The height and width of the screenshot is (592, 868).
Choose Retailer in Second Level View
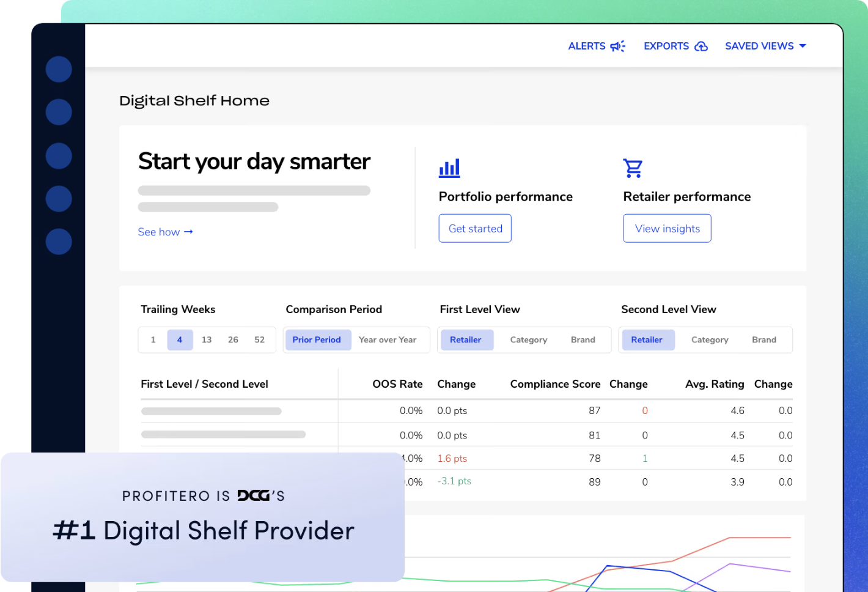[x=647, y=339]
